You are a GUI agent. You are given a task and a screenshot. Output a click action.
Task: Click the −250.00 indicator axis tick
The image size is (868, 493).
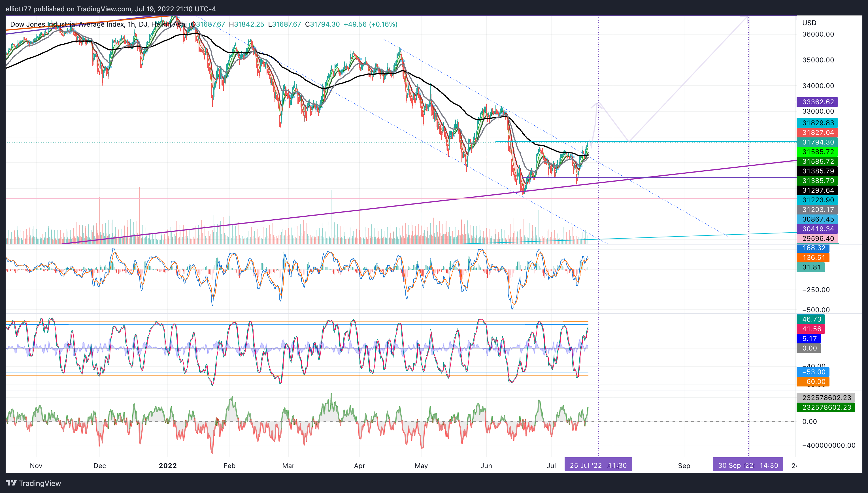816,290
